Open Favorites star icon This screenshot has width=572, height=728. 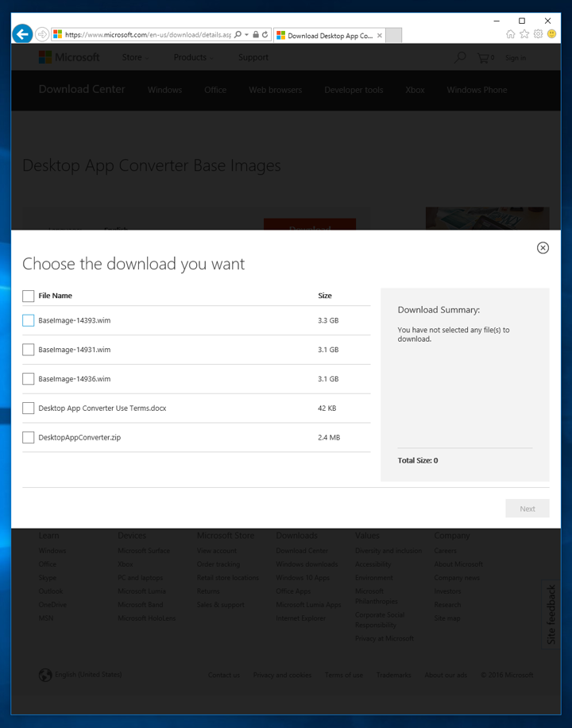point(524,34)
